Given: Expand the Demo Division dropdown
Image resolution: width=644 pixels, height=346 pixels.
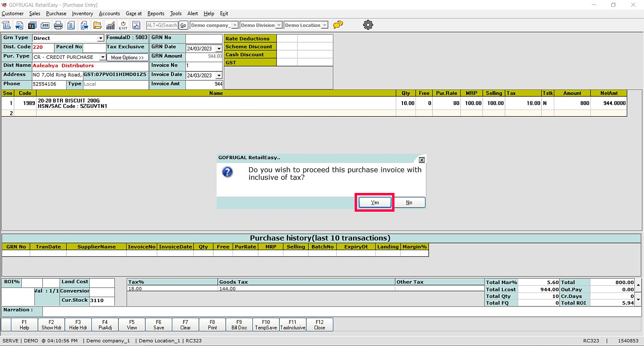Looking at the screenshot, I should point(279,25).
